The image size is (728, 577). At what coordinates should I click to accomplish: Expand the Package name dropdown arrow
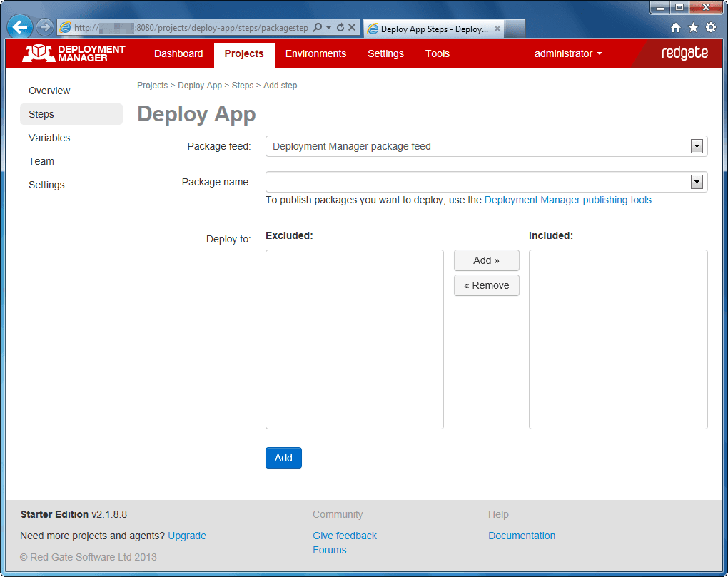[x=697, y=182]
